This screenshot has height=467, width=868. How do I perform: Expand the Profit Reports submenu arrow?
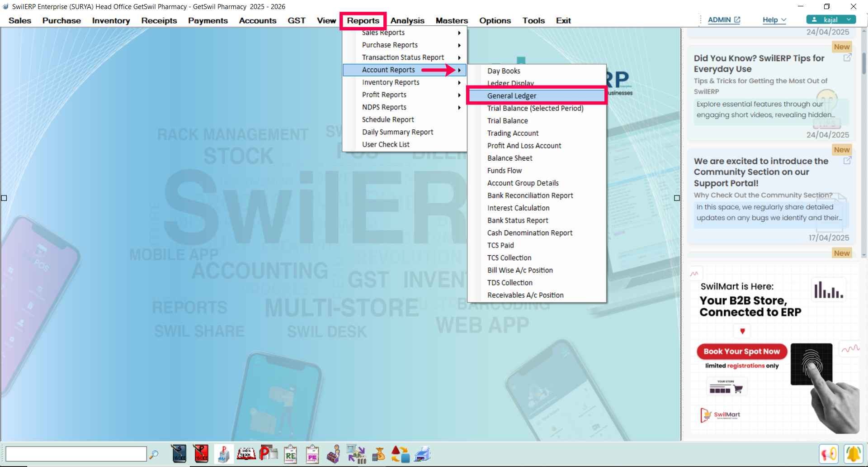tap(459, 95)
